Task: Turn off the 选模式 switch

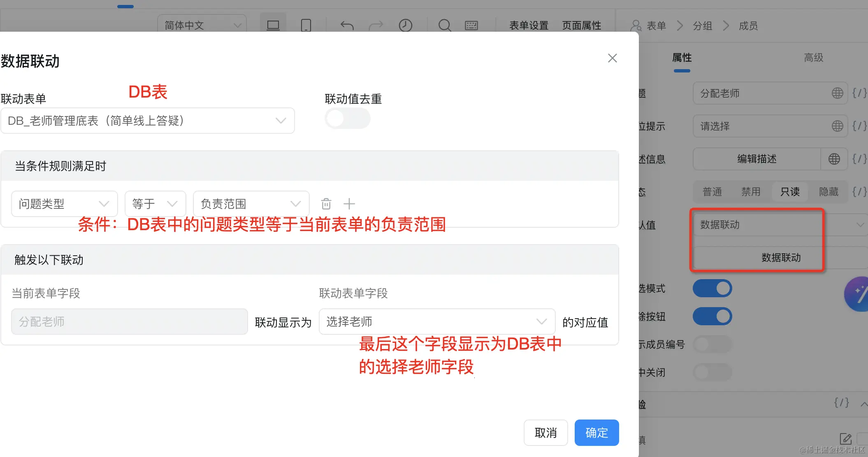Action: [712, 288]
